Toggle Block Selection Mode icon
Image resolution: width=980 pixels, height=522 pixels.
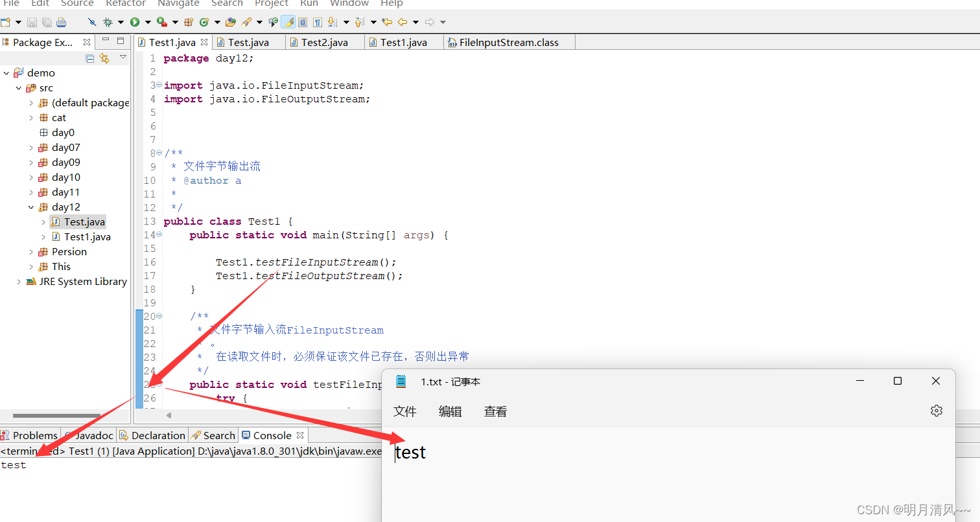[x=303, y=22]
